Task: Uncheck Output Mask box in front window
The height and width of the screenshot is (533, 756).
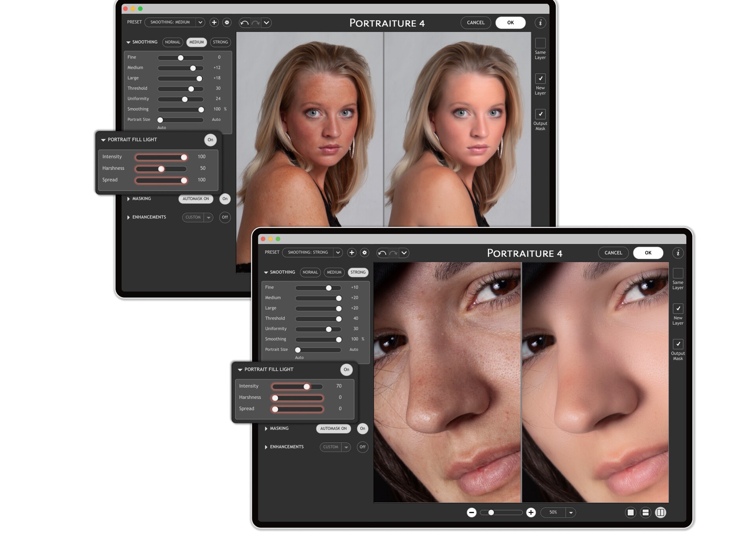Action: coord(678,344)
